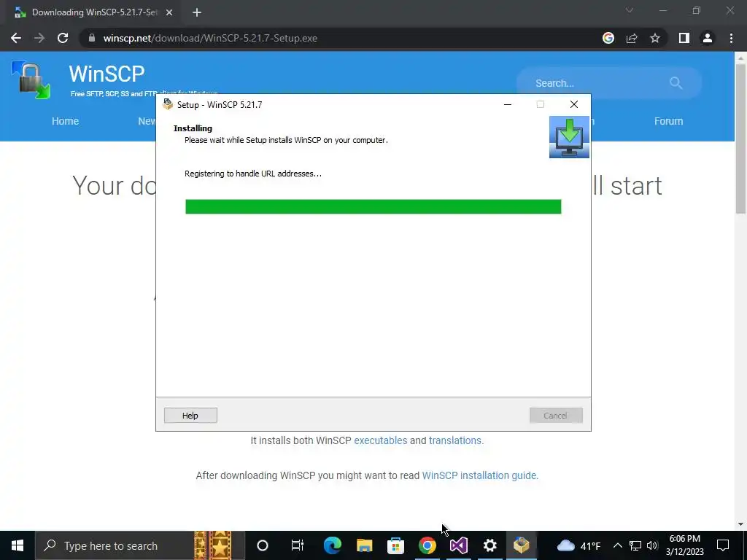Open Chrome three-dot menu
Screen dimensions: 747x560
click(731, 38)
